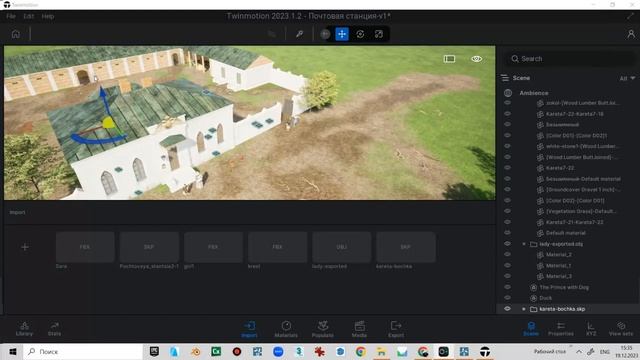Hide The Prince with Dog

(x=507, y=287)
